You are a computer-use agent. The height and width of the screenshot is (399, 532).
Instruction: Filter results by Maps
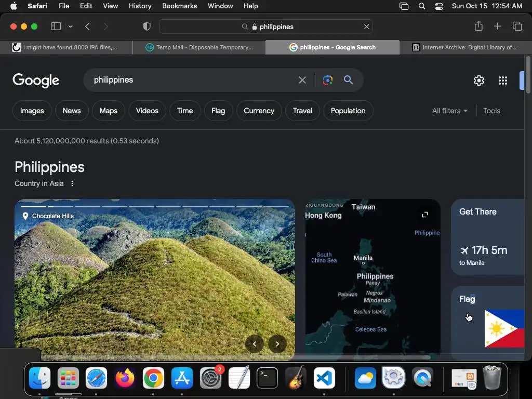click(x=108, y=111)
